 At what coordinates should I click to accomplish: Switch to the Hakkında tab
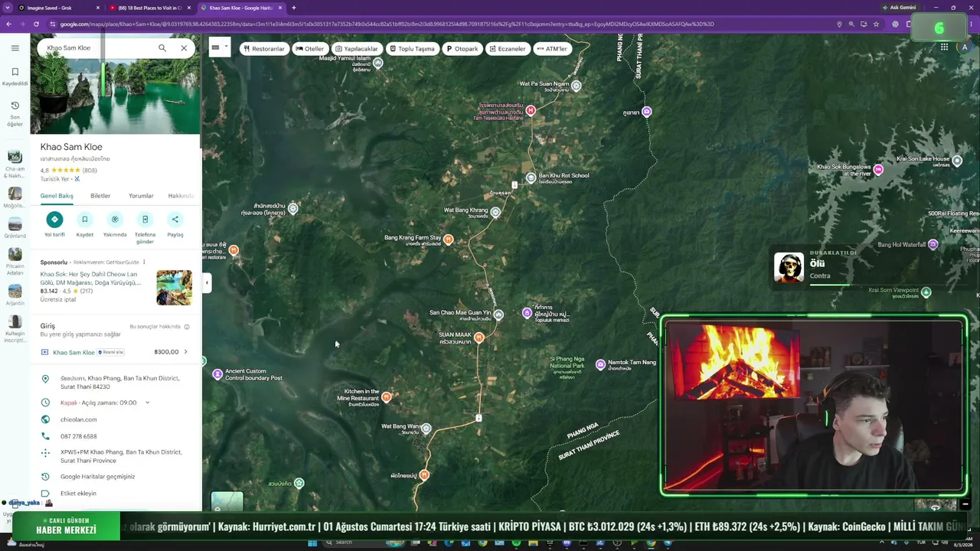[x=181, y=196]
